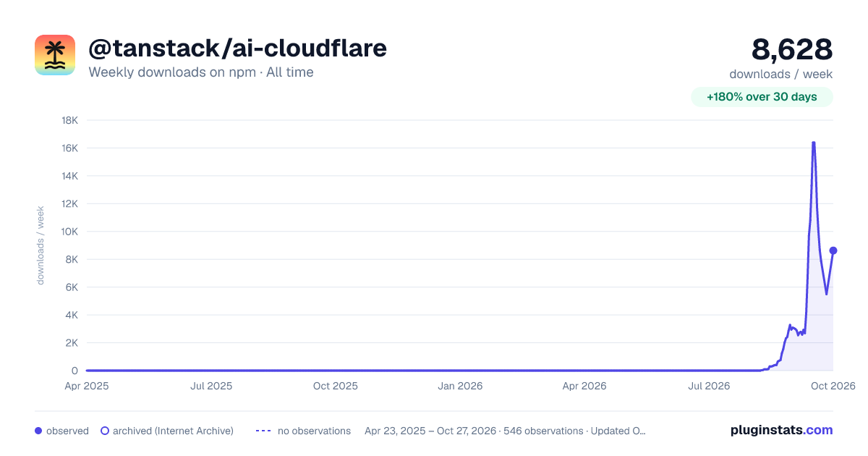Click the palm tree package logo
Viewport: 868px width, 456px height.
coord(55,55)
